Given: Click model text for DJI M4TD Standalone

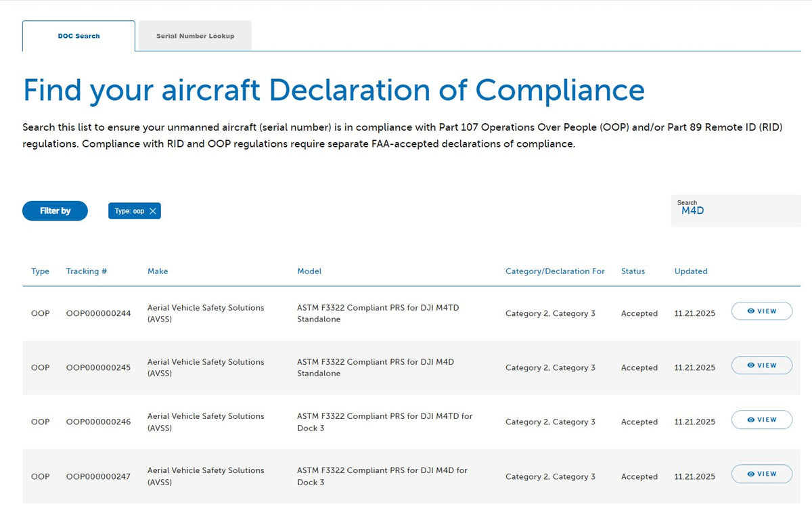Looking at the screenshot, I should (x=378, y=313).
